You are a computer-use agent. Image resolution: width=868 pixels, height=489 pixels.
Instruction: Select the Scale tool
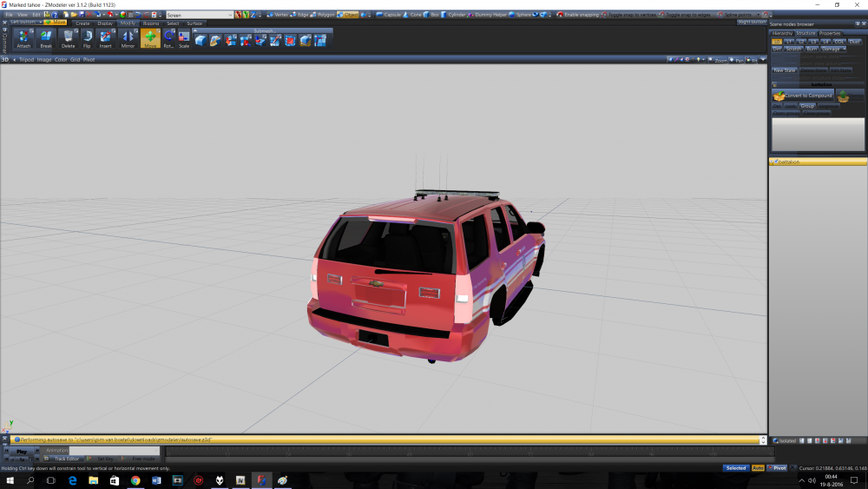coord(184,38)
